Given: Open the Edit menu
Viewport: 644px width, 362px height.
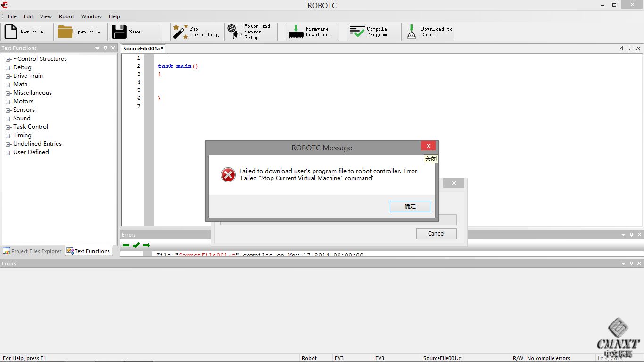Looking at the screenshot, I should coord(28,16).
